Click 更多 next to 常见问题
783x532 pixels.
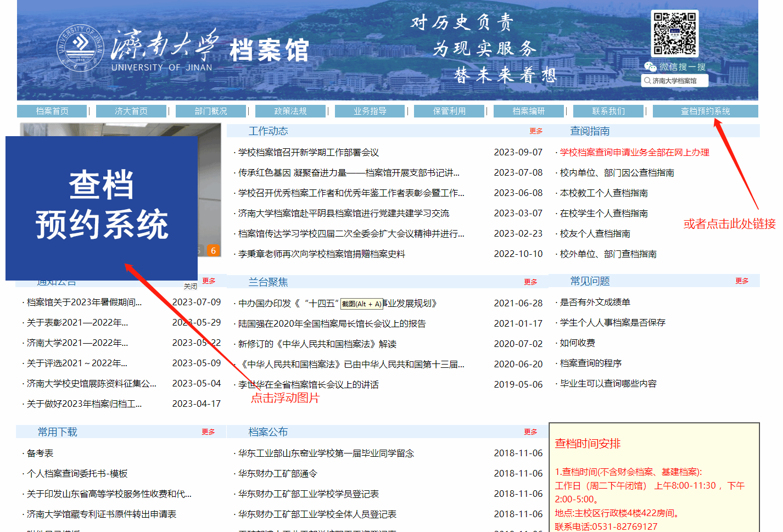click(x=742, y=281)
